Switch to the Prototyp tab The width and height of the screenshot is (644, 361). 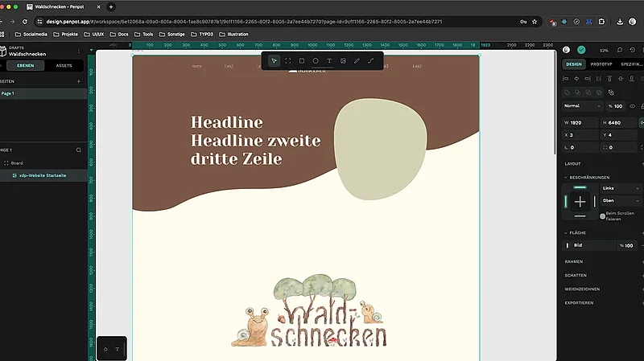coord(601,64)
